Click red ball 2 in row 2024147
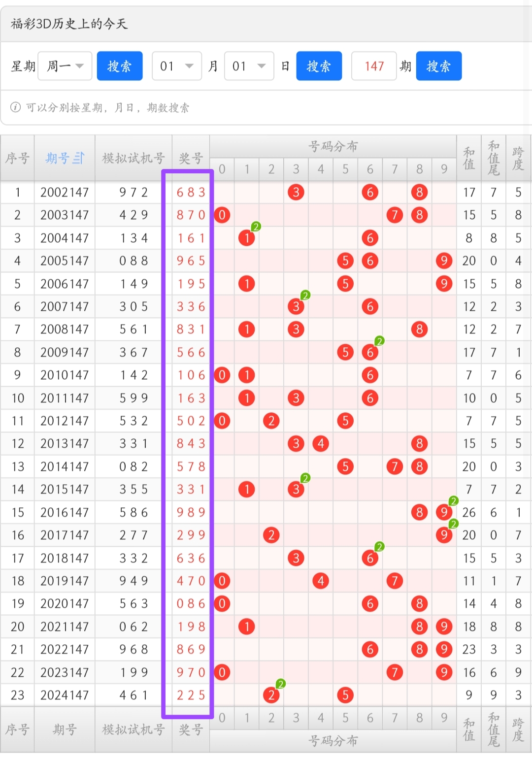The height and width of the screenshot is (759, 532). (271, 695)
